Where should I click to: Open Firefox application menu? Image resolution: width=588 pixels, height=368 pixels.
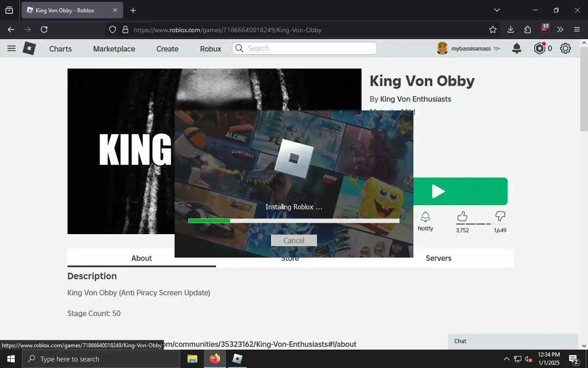[x=577, y=29]
